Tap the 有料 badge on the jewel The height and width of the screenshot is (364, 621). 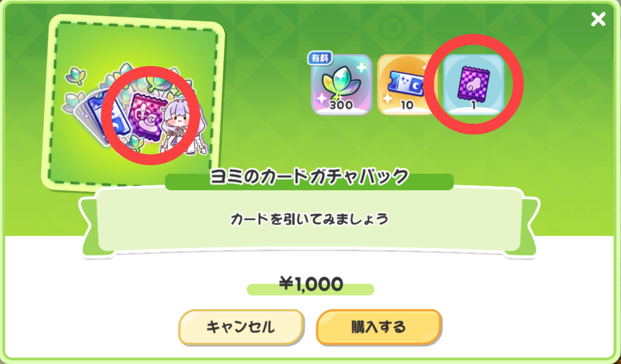pos(320,58)
